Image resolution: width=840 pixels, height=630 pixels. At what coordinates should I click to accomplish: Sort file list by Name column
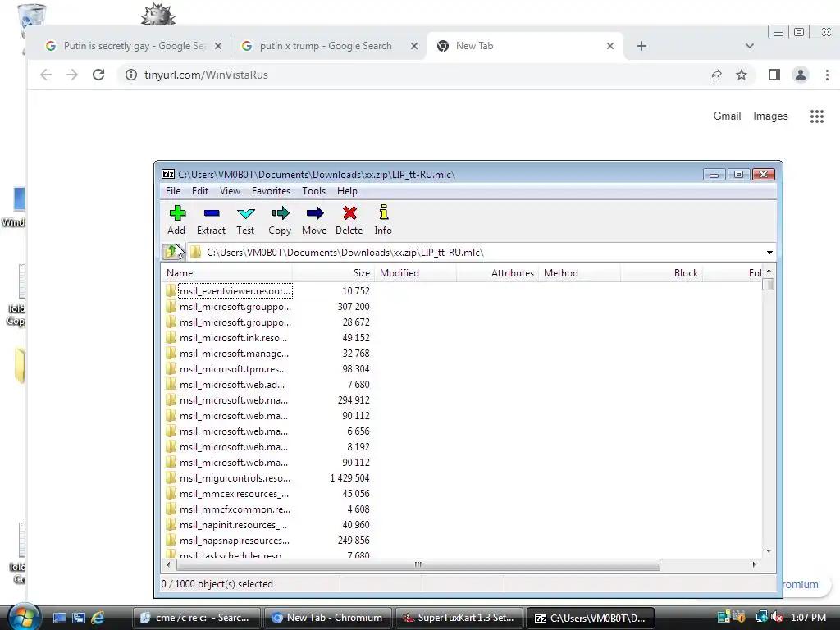pyautogui.click(x=227, y=273)
